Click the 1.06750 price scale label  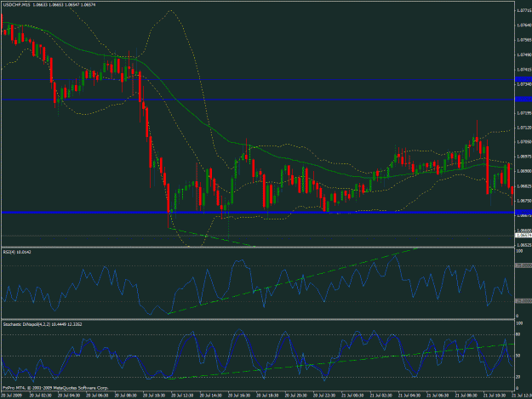[523, 201]
